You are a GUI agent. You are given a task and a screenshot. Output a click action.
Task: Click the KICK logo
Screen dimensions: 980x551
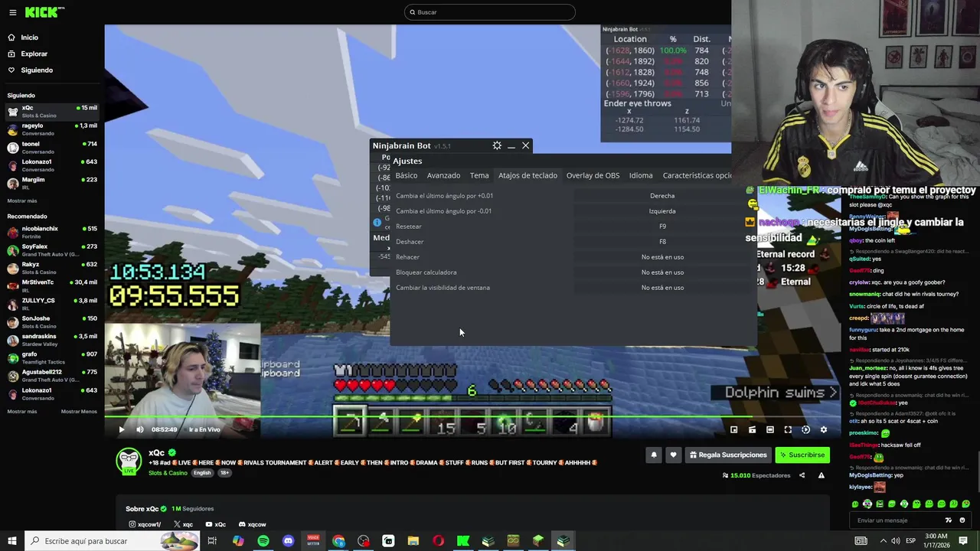tap(44, 12)
